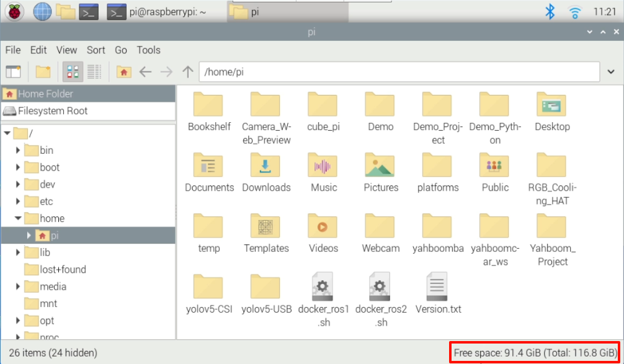Launch the web browser globe icon

(x=42, y=12)
